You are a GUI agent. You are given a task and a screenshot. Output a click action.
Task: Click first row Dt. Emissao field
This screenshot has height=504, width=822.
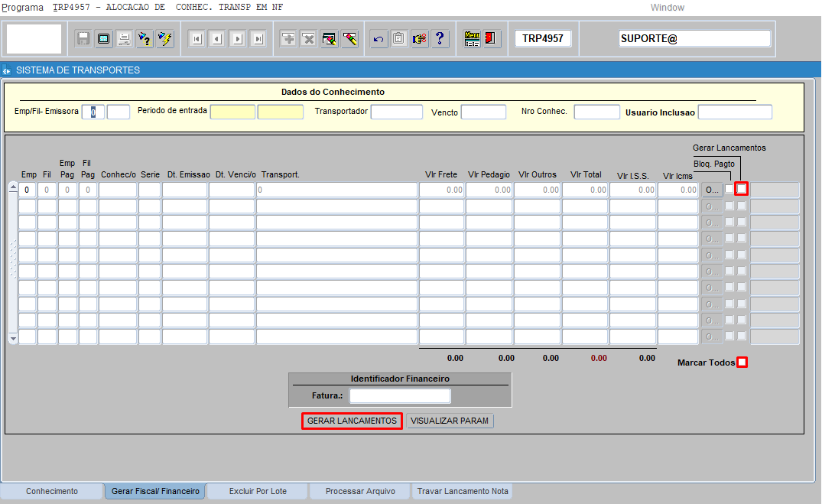tap(184, 190)
